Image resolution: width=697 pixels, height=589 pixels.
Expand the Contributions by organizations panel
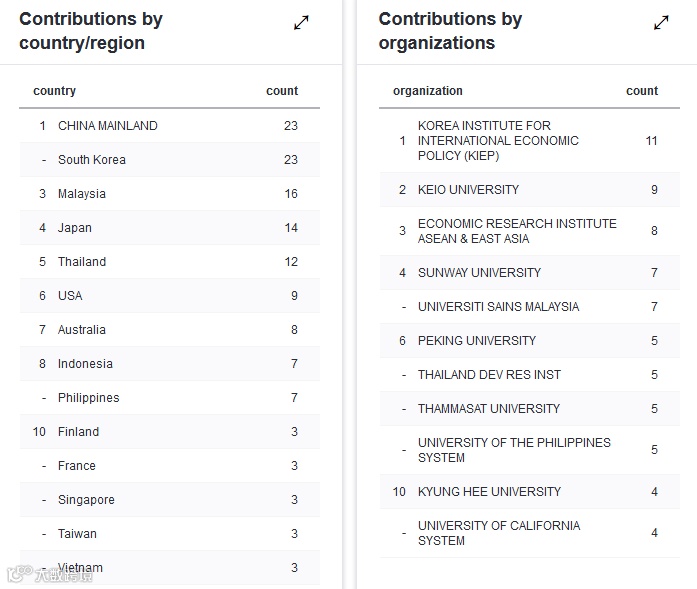tap(661, 23)
